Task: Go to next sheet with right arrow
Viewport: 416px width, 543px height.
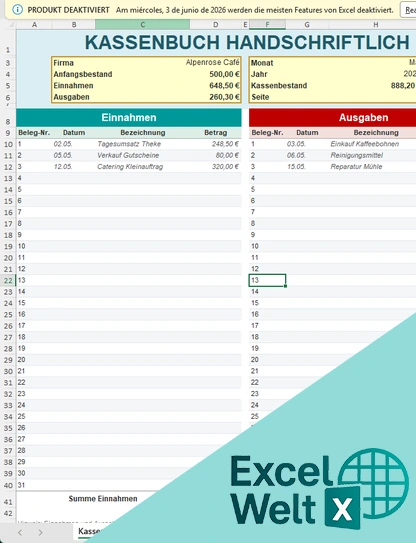Action: [x=41, y=532]
